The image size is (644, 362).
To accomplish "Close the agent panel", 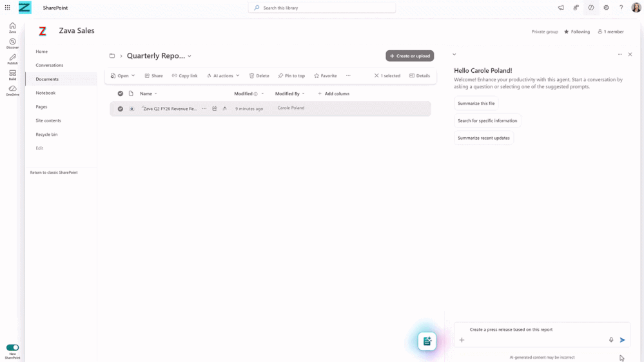I will (630, 54).
